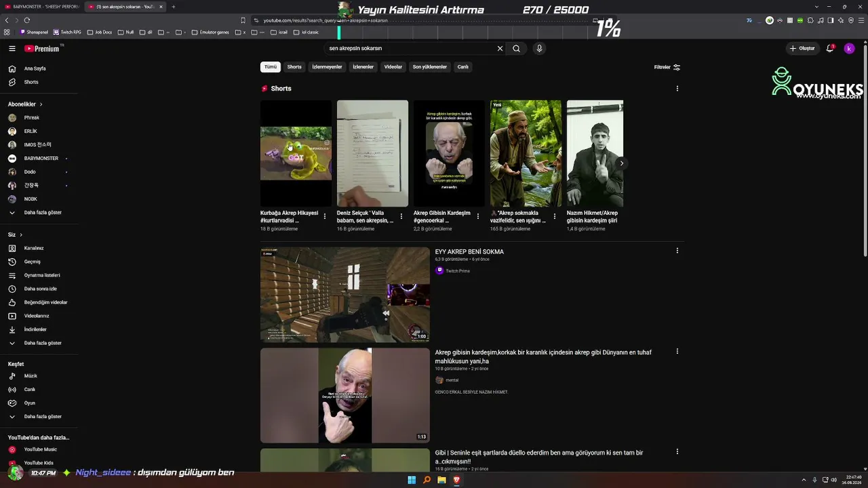
Task: Select the Son yüklenenler filter chip
Action: (x=430, y=67)
